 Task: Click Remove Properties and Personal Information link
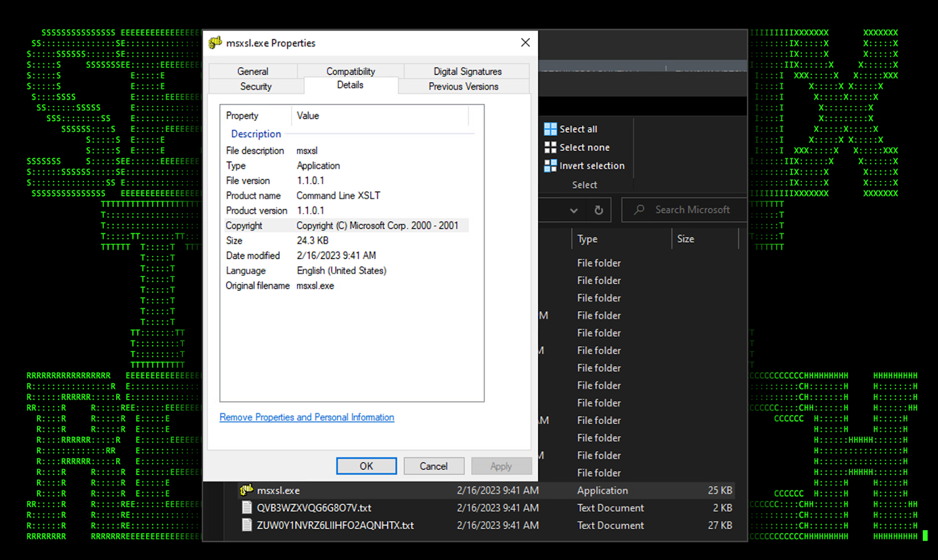pyautogui.click(x=307, y=417)
